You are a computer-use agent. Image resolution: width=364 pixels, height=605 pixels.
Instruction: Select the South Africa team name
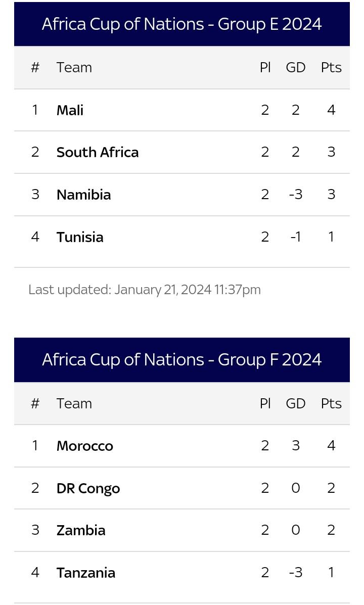pos(97,153)
